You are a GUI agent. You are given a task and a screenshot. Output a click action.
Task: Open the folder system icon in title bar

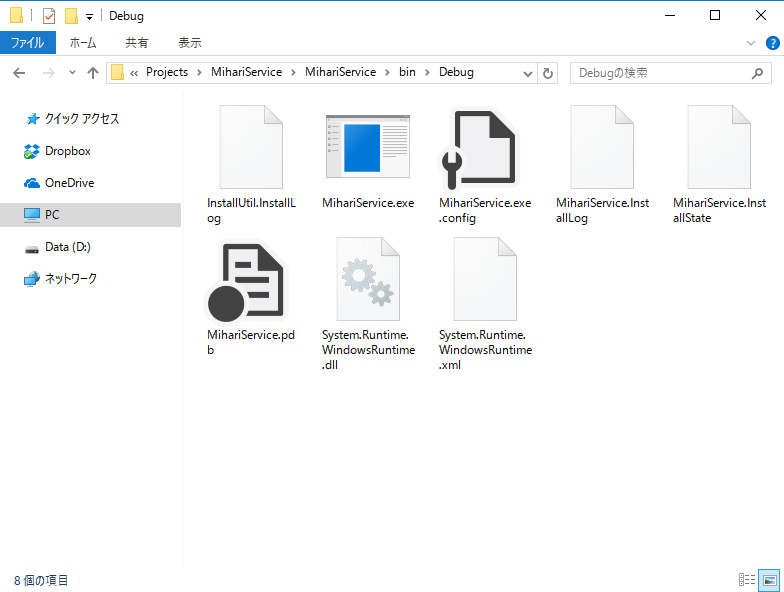[x=16, y=16]
